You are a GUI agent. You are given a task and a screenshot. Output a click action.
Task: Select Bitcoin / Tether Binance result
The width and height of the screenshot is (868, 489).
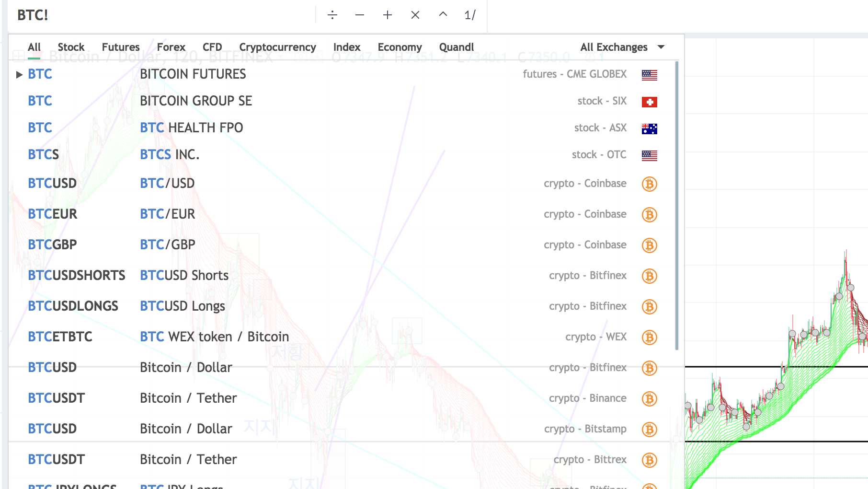tap(342, 398)
